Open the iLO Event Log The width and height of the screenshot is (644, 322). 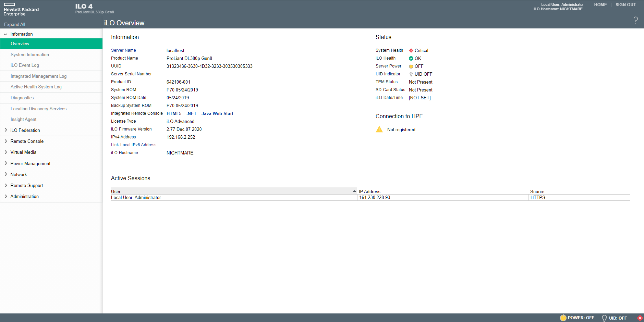(51, 65)
